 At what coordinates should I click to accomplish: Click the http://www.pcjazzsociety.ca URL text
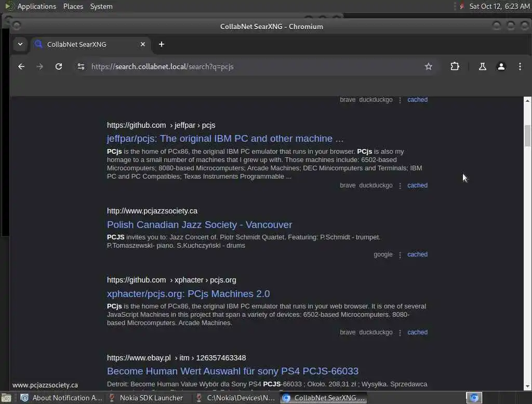tap(152, 211)
